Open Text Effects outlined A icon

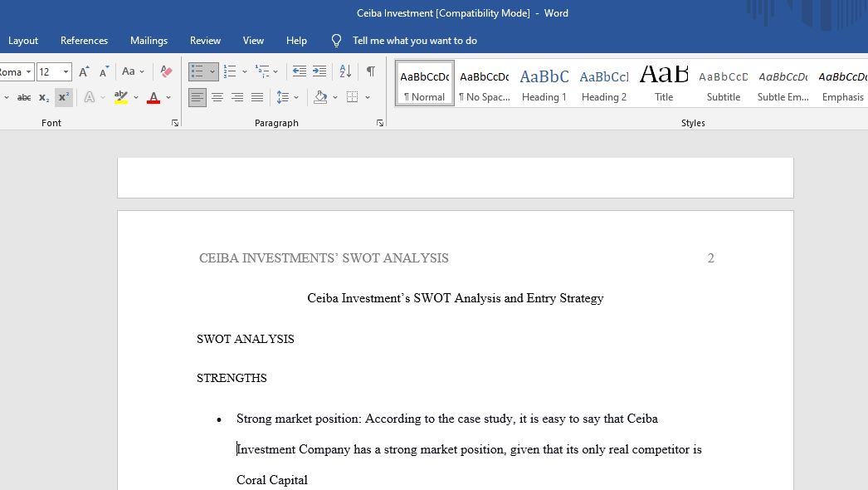coord(89,97)
